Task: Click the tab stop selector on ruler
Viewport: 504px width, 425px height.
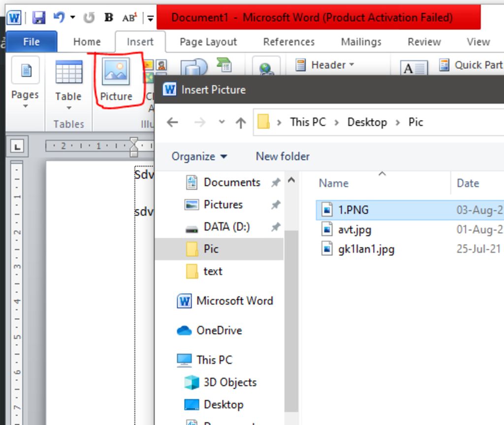Action: [17, 146]
